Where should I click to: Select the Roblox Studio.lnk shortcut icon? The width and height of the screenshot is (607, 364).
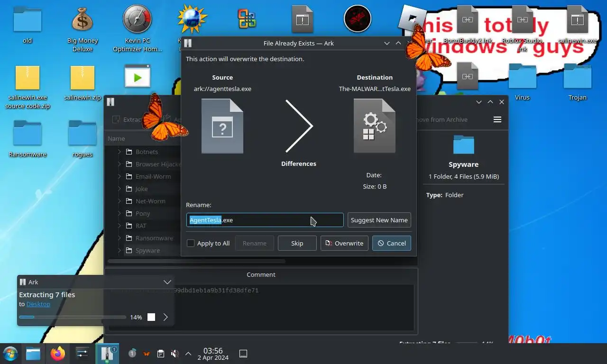(522, 28)
